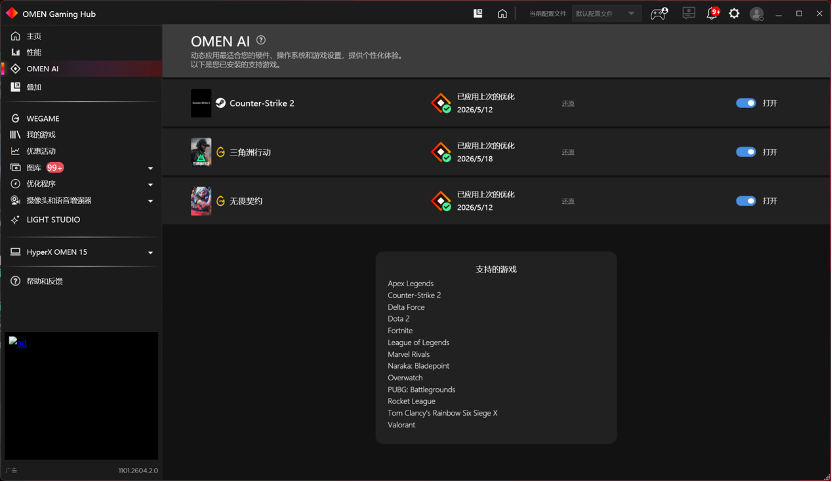This screenshot has width=832, height=482.
Task: Open 优惠活动 deals section
Action: point(40,151)
